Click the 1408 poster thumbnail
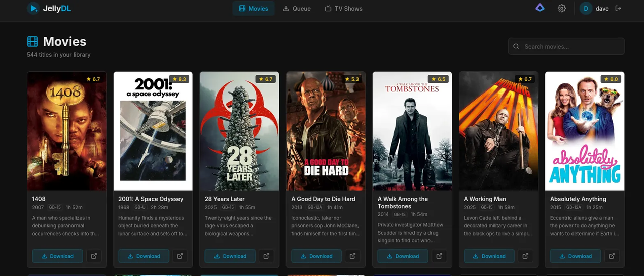Image resolution: width=644 pixels, height=276 pixels. (x=66, y=131)
